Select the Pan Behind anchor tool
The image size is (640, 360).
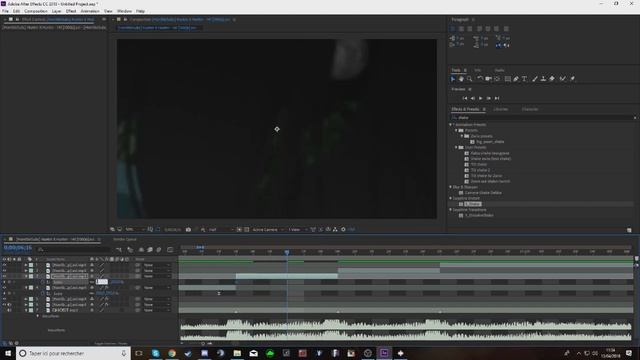tap(497, 79)
